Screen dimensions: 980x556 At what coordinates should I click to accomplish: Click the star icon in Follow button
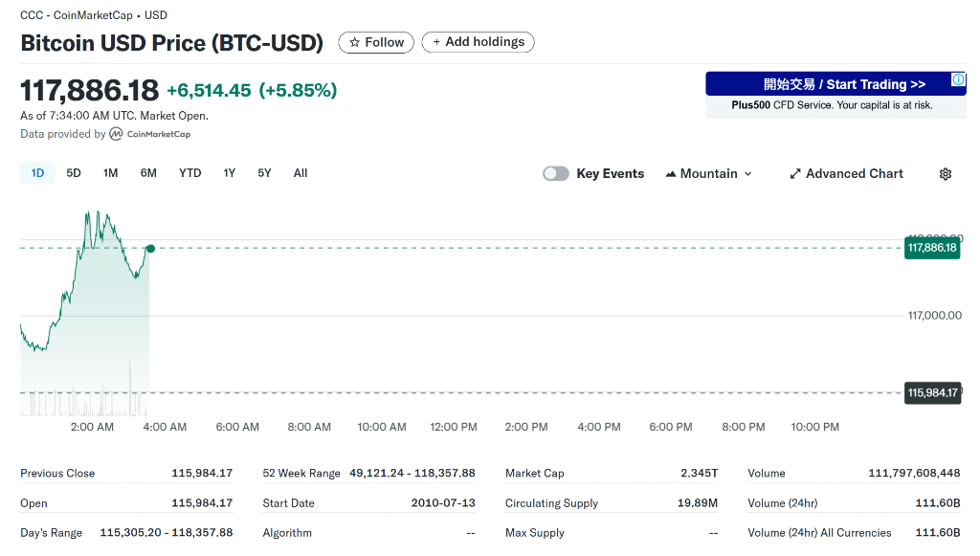(354, 42)
